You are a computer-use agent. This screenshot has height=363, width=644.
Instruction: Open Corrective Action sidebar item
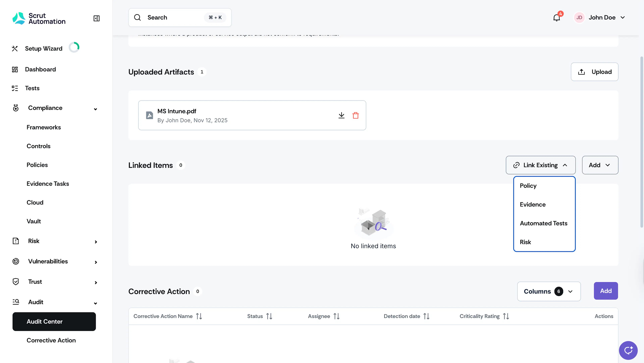(51, 340)
